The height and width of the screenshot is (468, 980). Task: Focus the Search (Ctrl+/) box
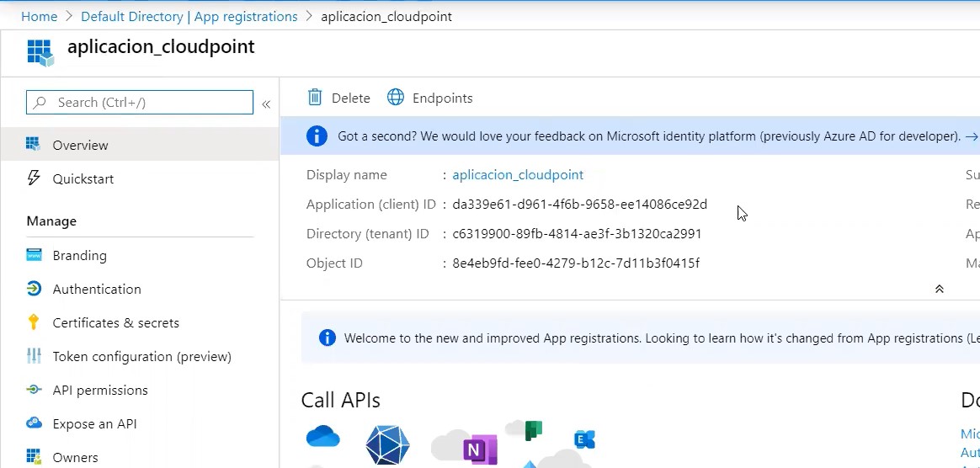[140, 103]
